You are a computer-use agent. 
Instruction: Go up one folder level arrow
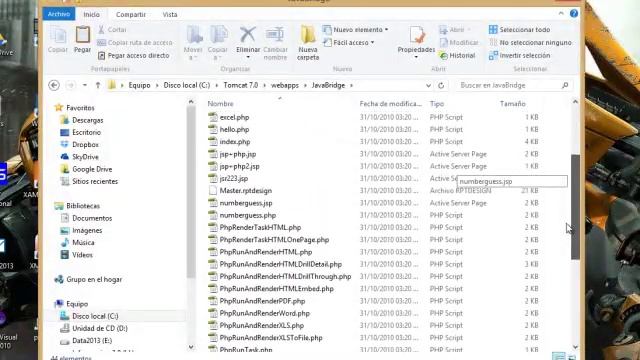tap(98, 85)
